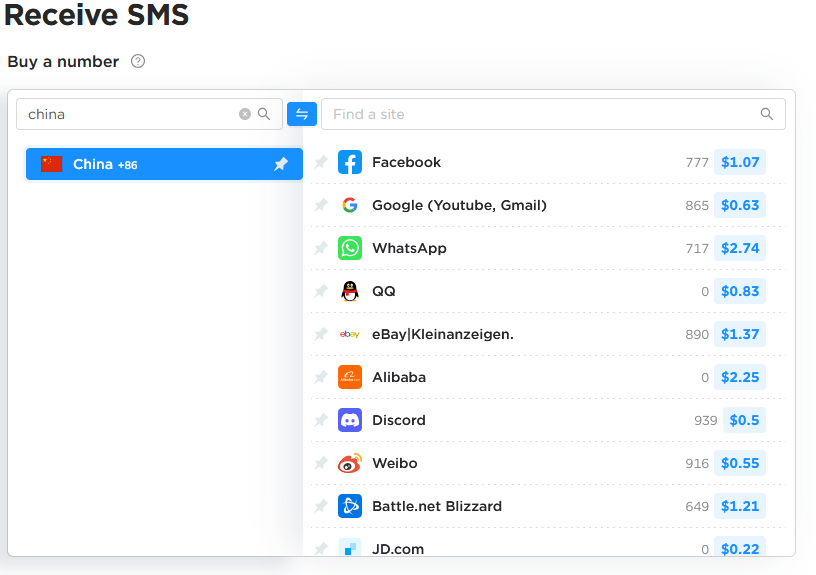Click the Weibo logo icon
Image resolution: width=816 pixels, height=575 pixels.
click(350, 463)
